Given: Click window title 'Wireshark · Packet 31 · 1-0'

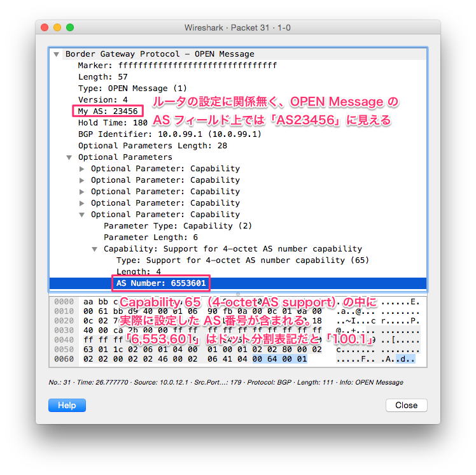Looking at the screenshot, I should tap(237, 27).
